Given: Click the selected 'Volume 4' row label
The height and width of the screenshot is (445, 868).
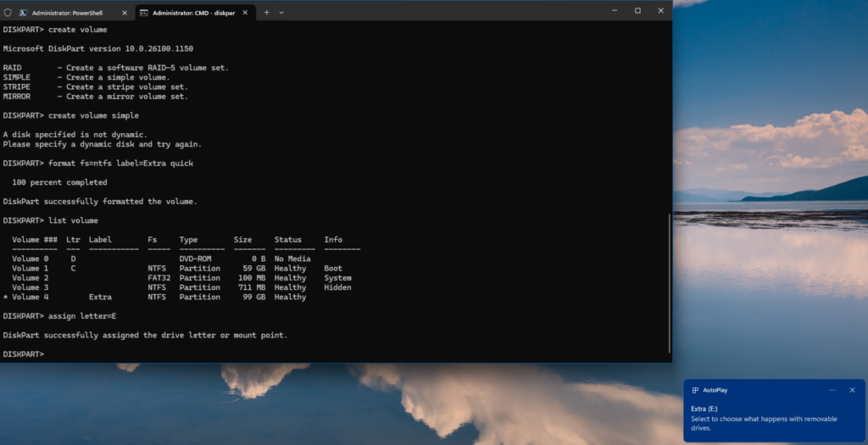Looking at the screenshot, I should [30, 297].
